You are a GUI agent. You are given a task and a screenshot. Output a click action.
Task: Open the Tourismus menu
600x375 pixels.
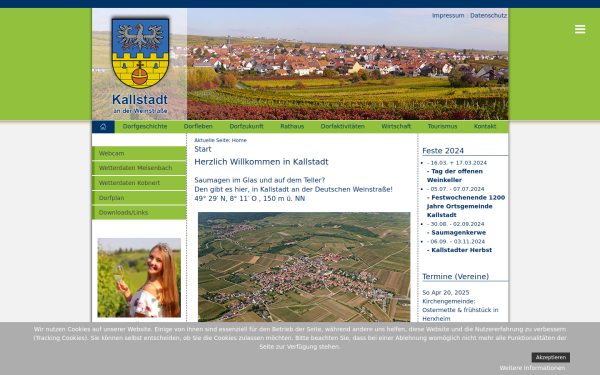[x=442, y=126]
